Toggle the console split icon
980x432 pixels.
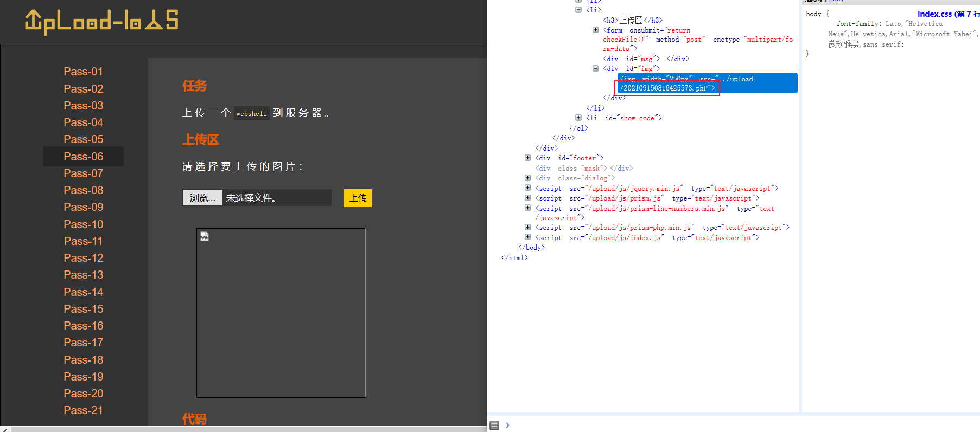(x=494, y=425)
